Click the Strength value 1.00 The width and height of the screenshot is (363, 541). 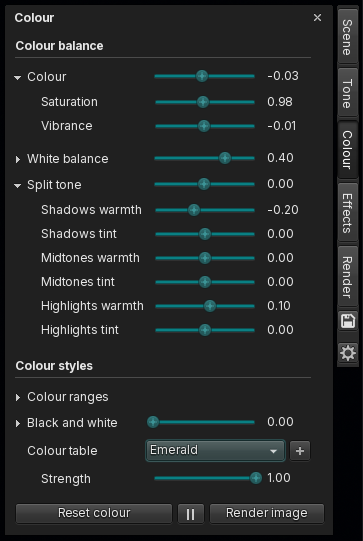pos(279,478)
